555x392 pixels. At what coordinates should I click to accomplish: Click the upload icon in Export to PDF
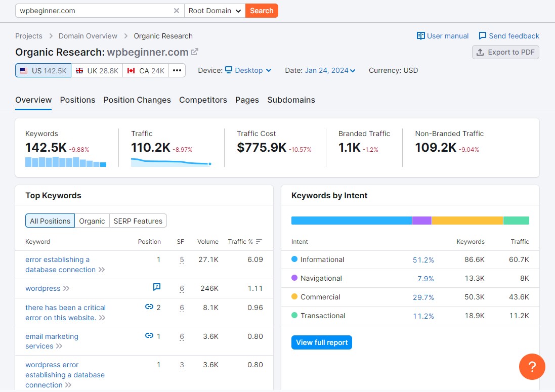[x=480, y=53]
